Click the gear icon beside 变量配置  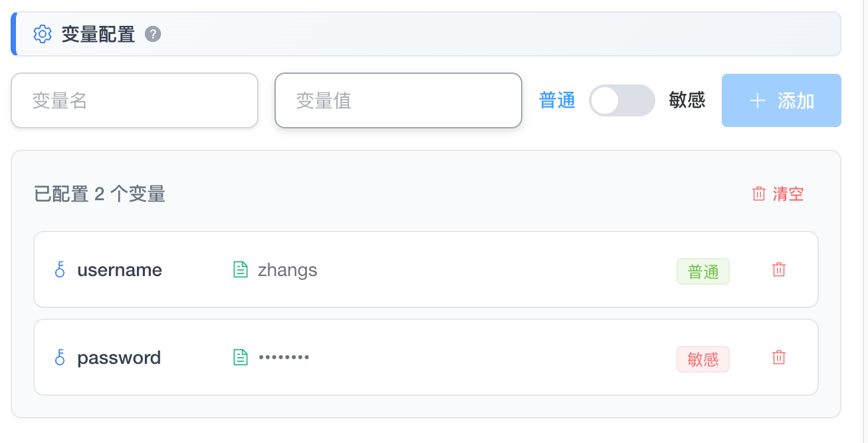(43, 34)
